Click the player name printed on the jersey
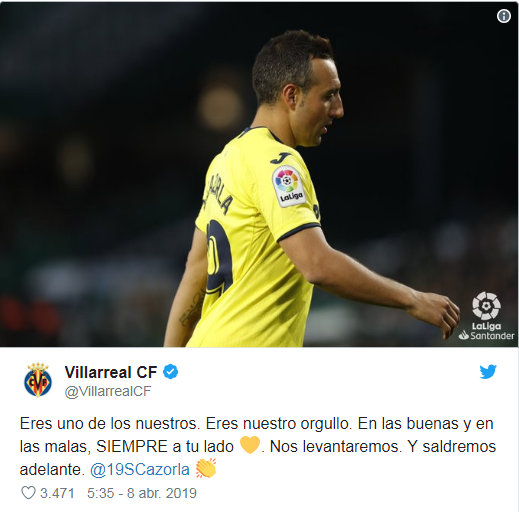Viewport: 519px width, 512px height. click(217, 197)
